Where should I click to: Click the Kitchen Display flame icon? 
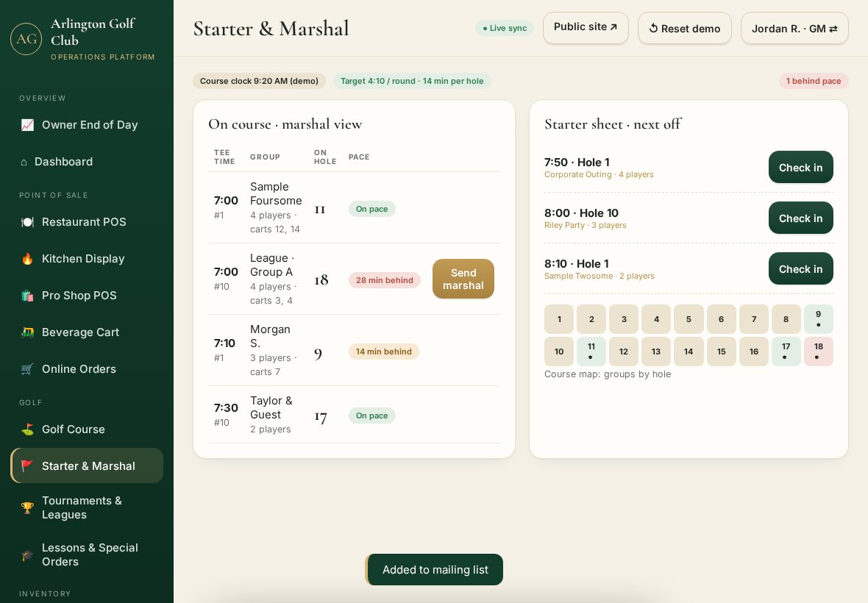click(27, 259)
